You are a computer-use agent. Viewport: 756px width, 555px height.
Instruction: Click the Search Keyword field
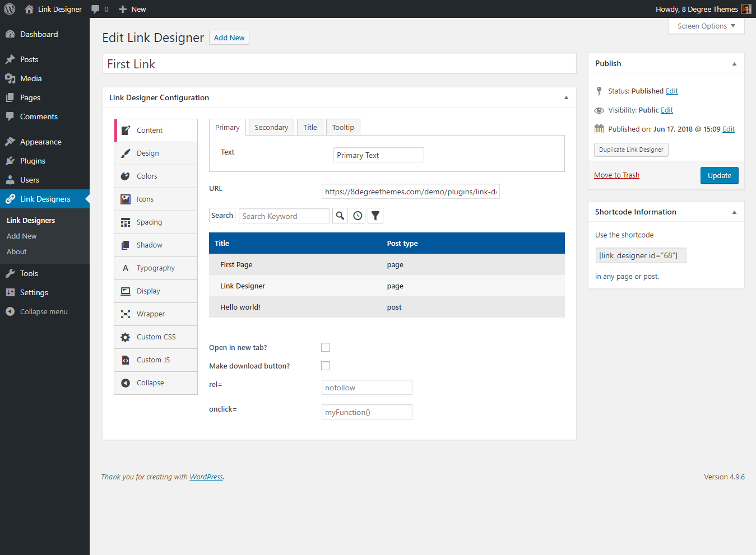tap(284, 216)
